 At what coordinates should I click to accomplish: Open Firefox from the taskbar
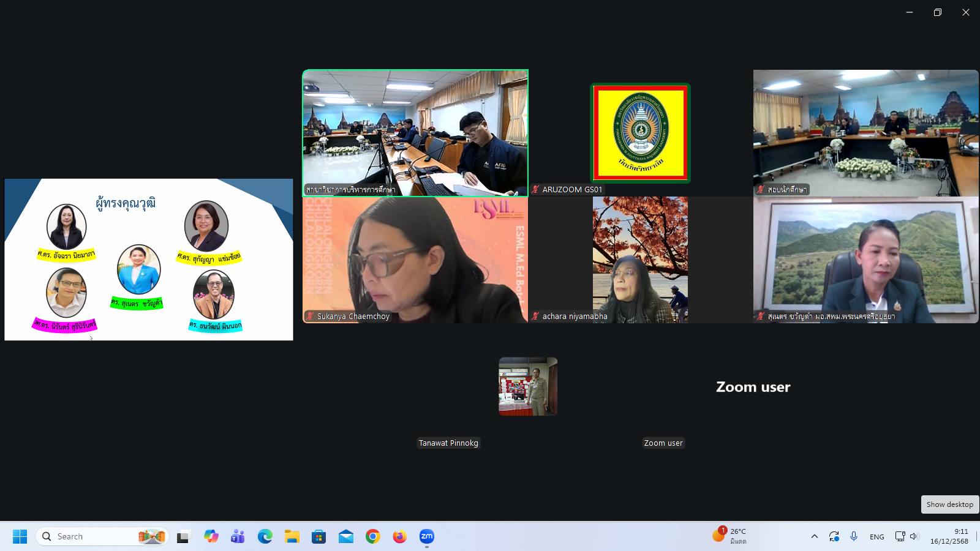pyautogui.click(x=399, y=536)
